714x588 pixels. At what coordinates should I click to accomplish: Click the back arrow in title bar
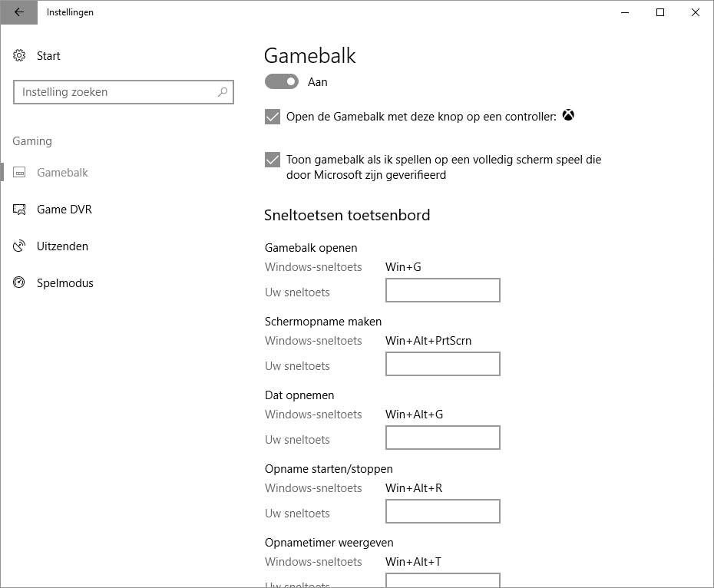tap(19, 12)
